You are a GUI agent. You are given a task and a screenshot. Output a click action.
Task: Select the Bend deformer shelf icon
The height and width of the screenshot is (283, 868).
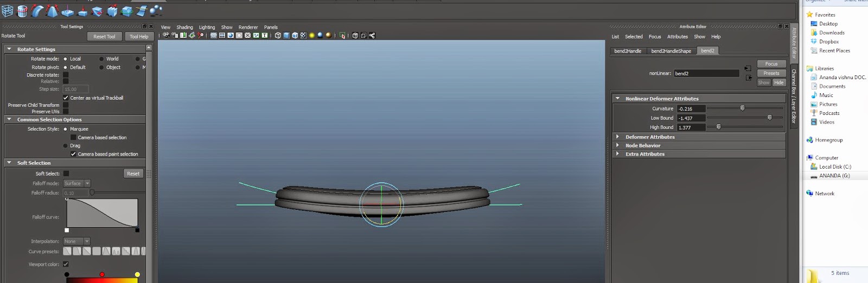(x=37, y=10)
